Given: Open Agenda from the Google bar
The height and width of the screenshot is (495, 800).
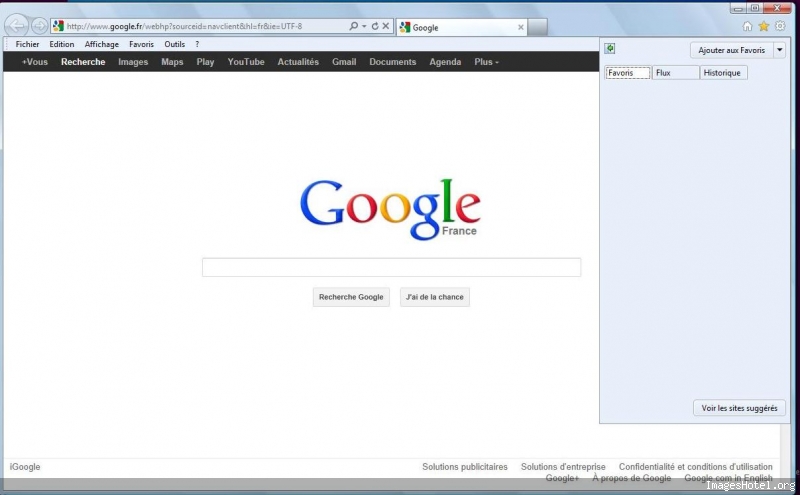Looking at the screenshot, I should (x=445, y=62).
